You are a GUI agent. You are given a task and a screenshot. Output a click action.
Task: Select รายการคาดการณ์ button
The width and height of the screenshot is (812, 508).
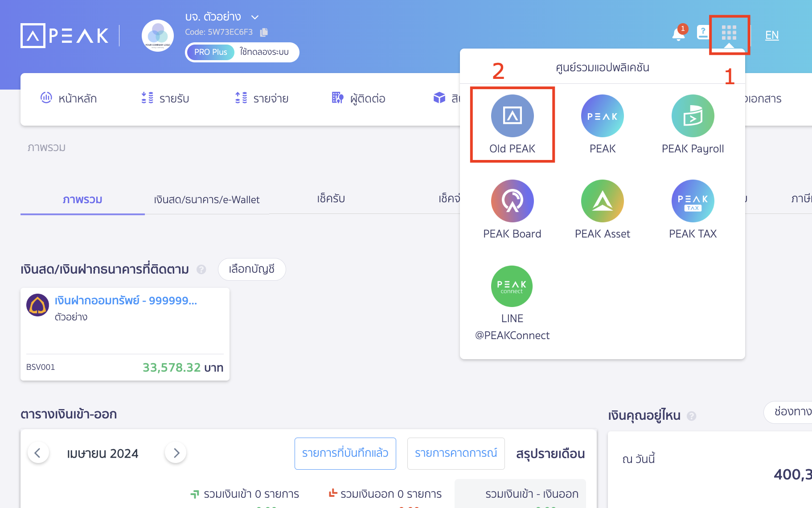(x=456, y=453)
